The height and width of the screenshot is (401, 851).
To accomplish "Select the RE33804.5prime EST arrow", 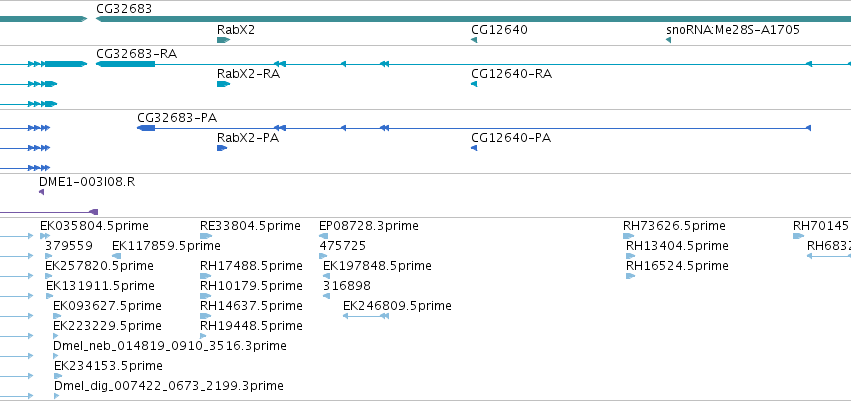I will 206,236.
